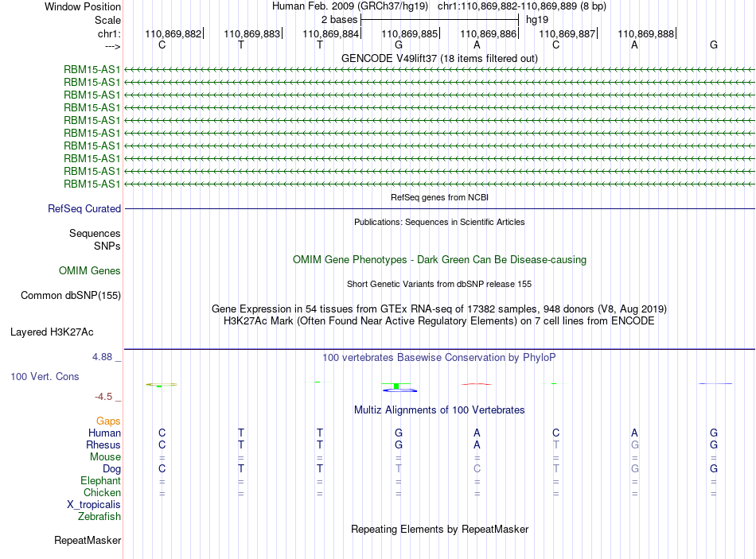Image resolution: width=756 pixels, height=559 pixels.
Task: Open Short Genetic Variants from dbSNP title
Action: pos(439,284)
